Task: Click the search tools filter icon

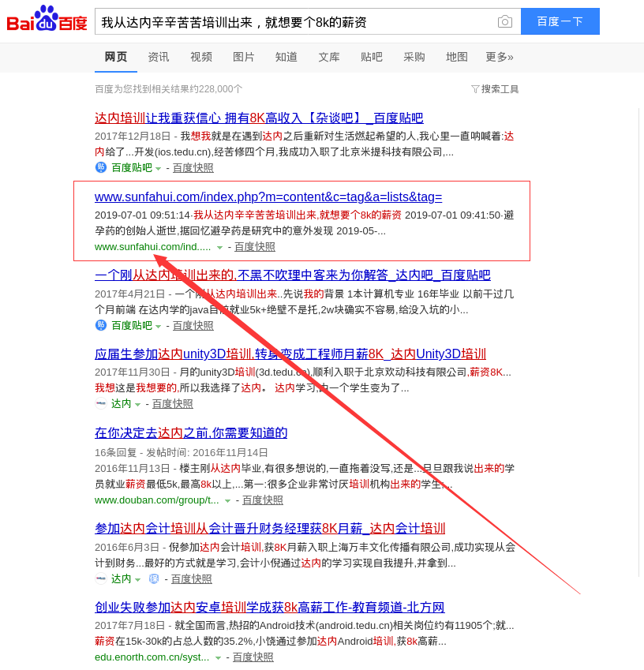Action: click(x=475, y=89)
